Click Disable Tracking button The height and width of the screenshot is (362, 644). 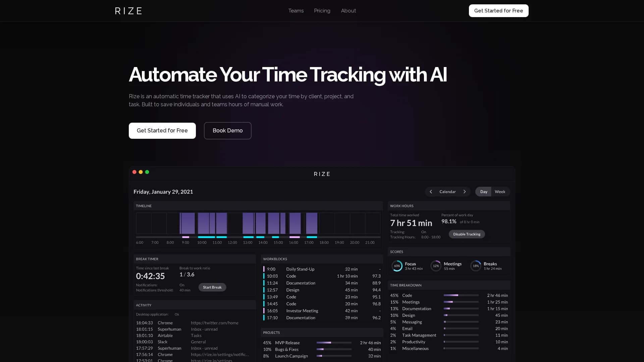[x=467, y=234]
